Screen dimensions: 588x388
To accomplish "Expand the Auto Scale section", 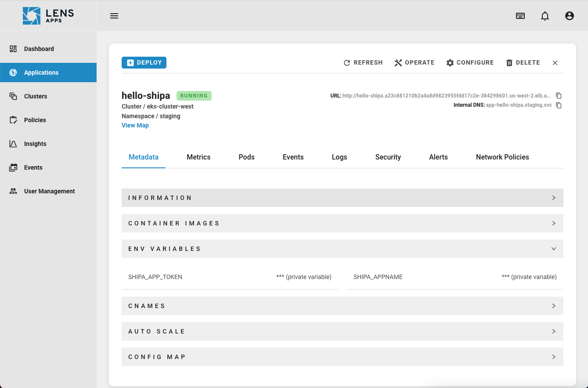I will coord(343,331).
